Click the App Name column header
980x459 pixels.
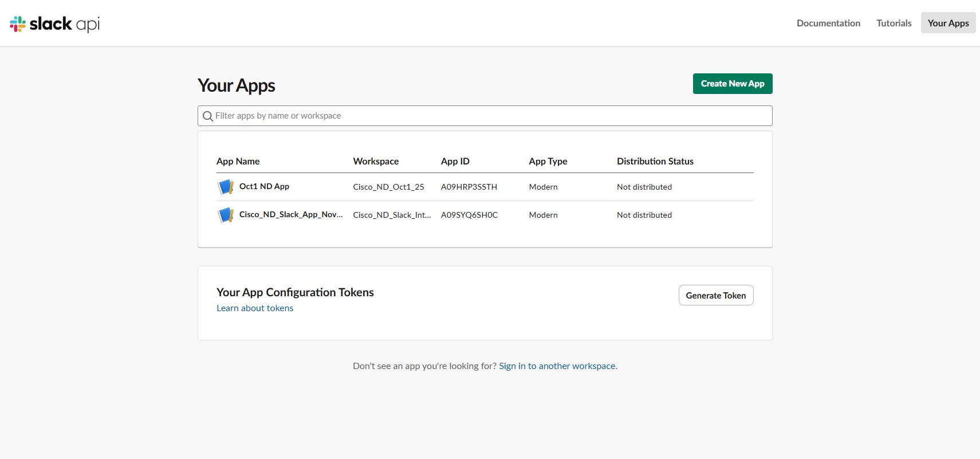pos(238,162)
